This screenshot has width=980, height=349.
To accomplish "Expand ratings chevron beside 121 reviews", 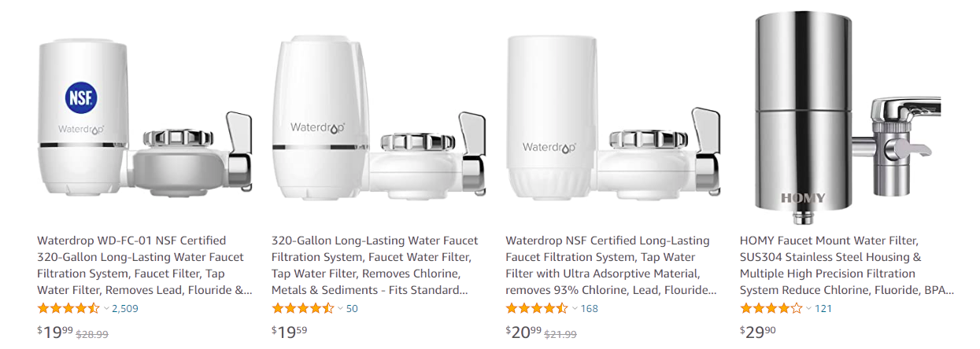I will click(x=808, y=308).
